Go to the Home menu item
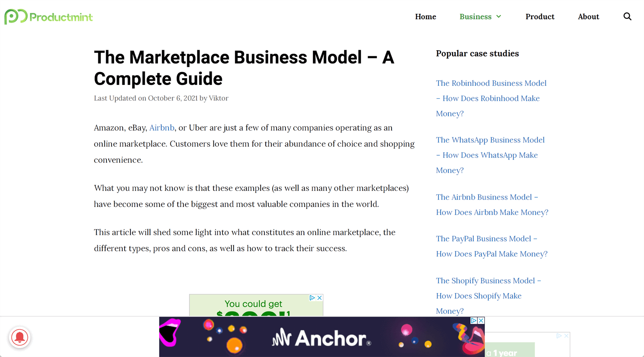Screen dimensions: 644x357 tap(425, 17)
